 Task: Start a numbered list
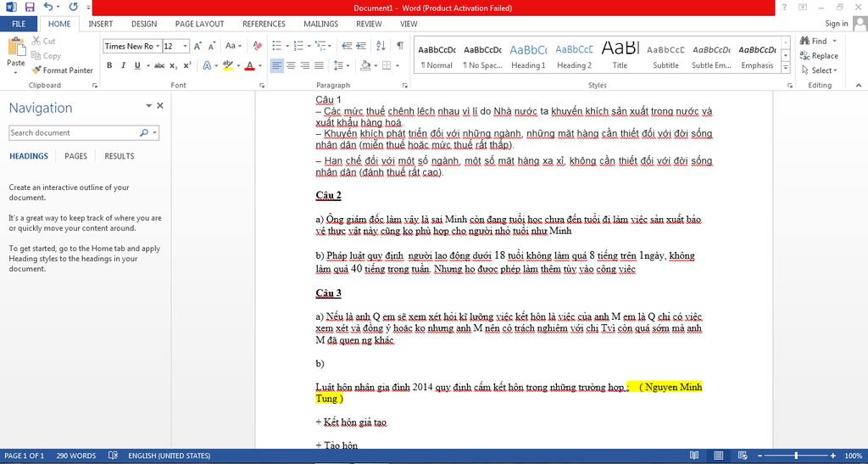point(298,46)
